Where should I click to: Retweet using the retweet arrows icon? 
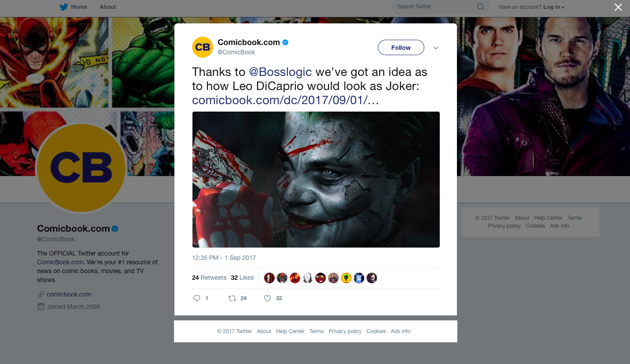coord(232,298)
